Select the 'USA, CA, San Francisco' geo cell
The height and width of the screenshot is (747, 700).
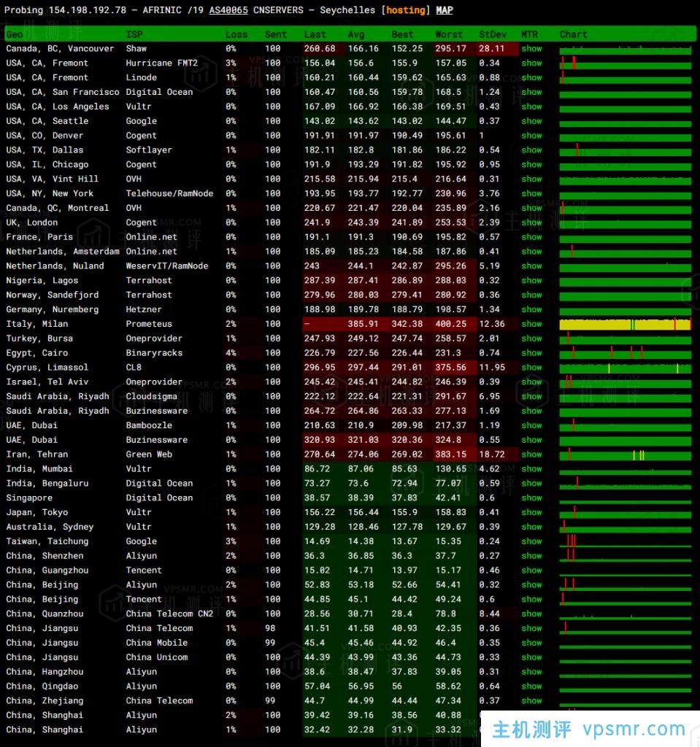pyautogui.click(x=63, y=92)
